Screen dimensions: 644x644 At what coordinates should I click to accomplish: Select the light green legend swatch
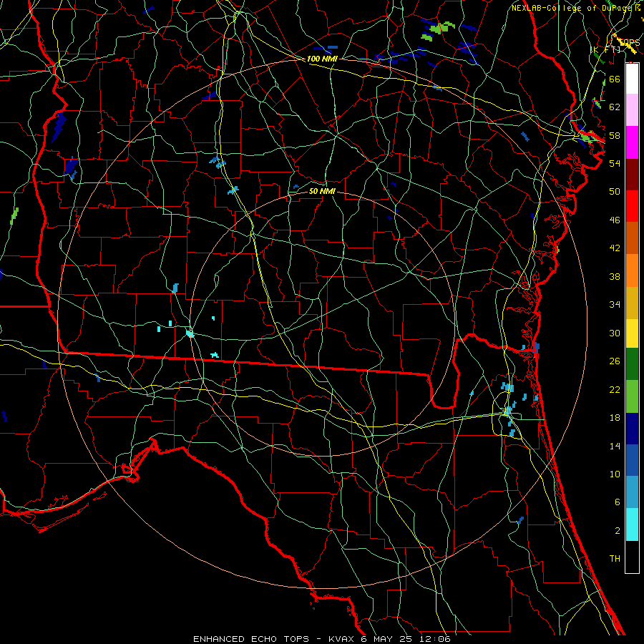(632, 396)
